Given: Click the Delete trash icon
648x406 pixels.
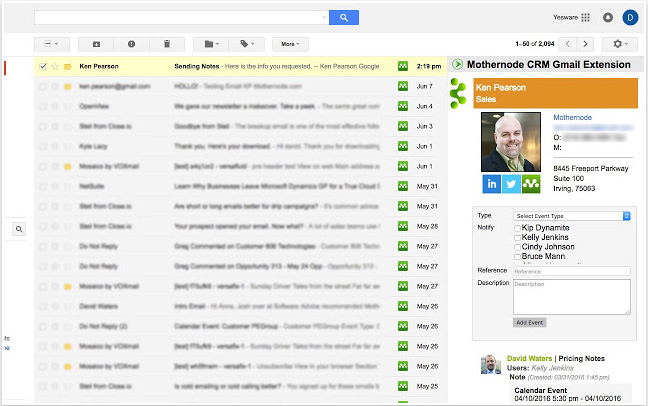Looking at the screenshot, I should tap(167, 44).
